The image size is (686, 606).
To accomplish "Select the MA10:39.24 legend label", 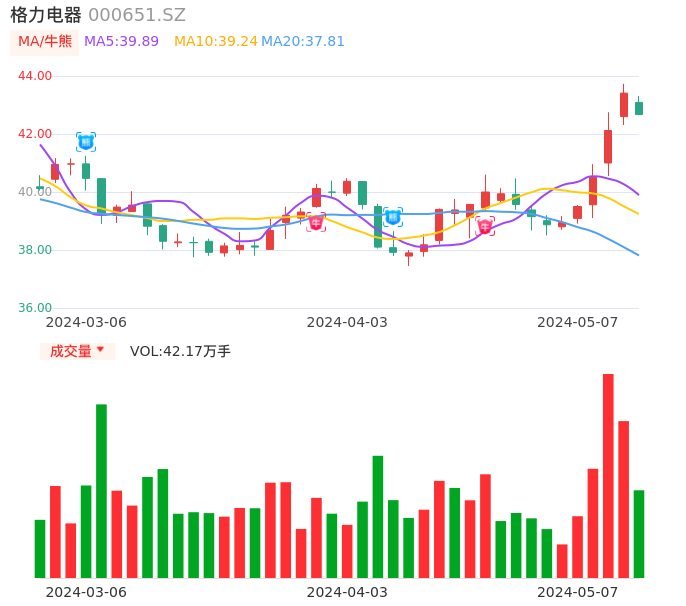I will 215,42.
